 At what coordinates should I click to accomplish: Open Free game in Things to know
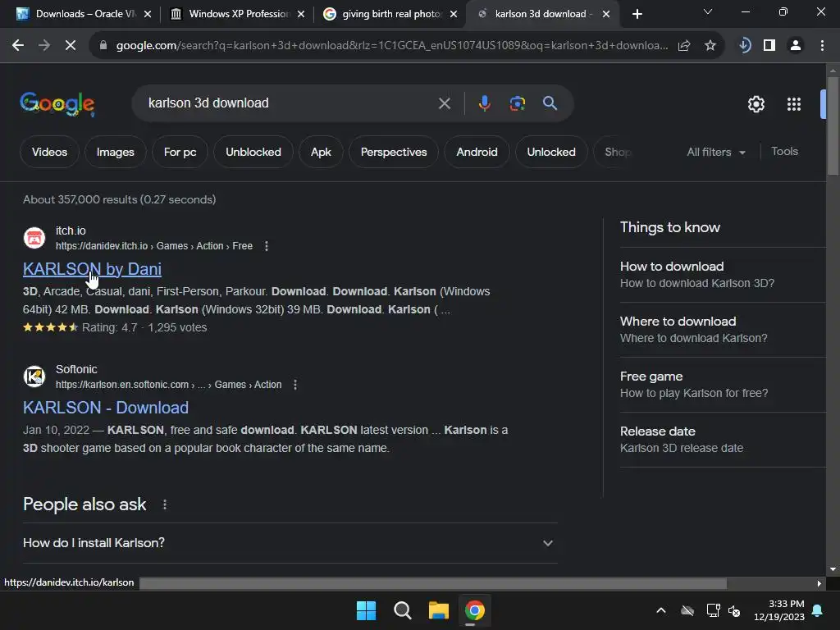click(x=723, y=385)
